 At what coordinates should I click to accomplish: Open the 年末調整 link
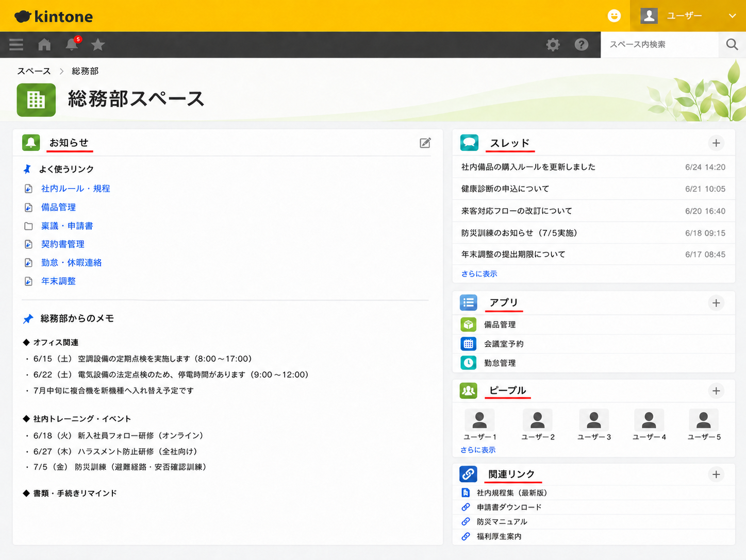pyautogui.click(x=58, y=281)
